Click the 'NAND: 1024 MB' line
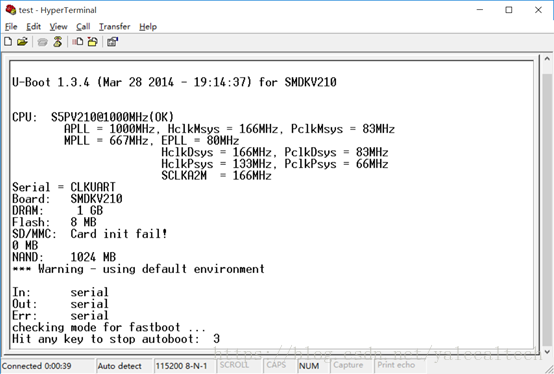Viewport: 554px width, 374px height. [64, 257]
